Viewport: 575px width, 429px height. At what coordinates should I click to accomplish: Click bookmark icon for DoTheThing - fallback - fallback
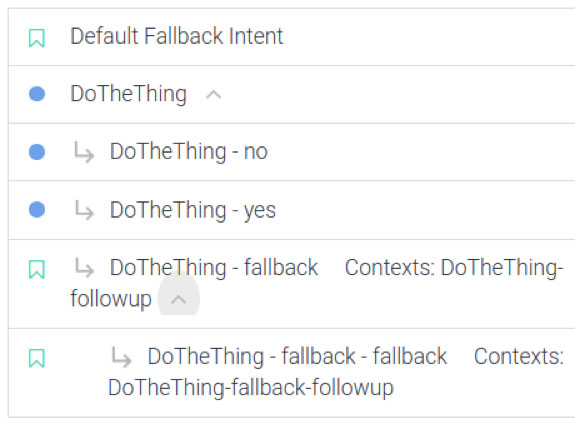point(37,358)
